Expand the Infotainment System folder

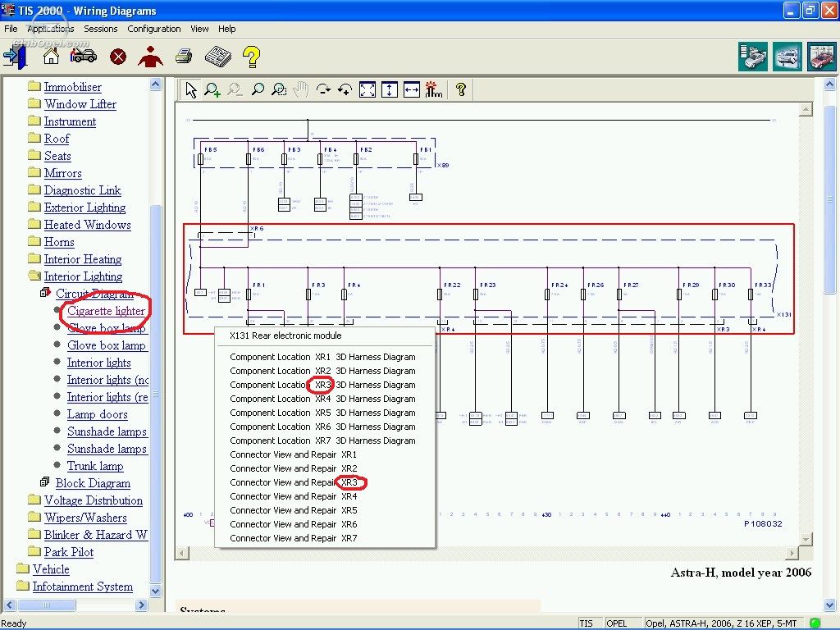click(x=83, y=587)
